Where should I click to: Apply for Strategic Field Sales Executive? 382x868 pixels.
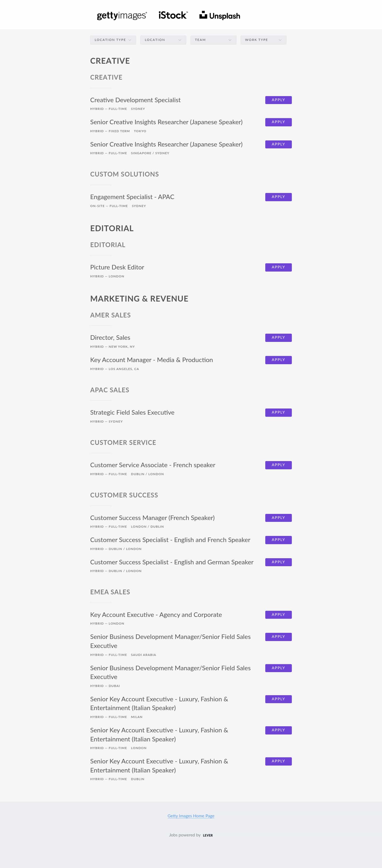[278, 412]
